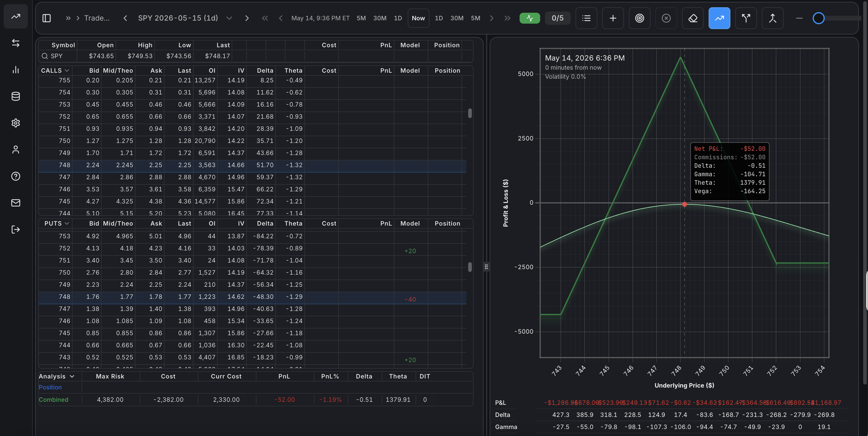Click the SPY symbol search icon
Viewport: 868px width, 436px height.
coord(44,56)
